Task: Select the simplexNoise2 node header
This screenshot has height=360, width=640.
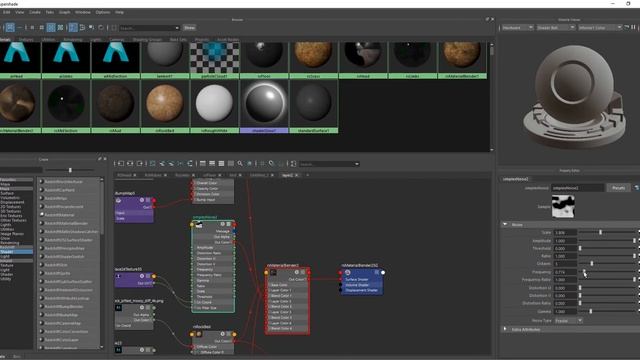Action: [213, 224]
